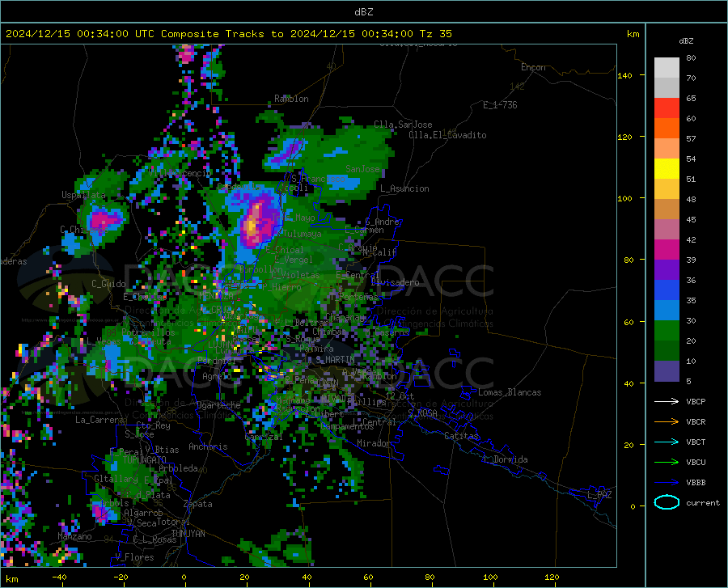Click the '120' value on the horizontal km axis
This screenshot has width=728, height=588.
point(552,577)
